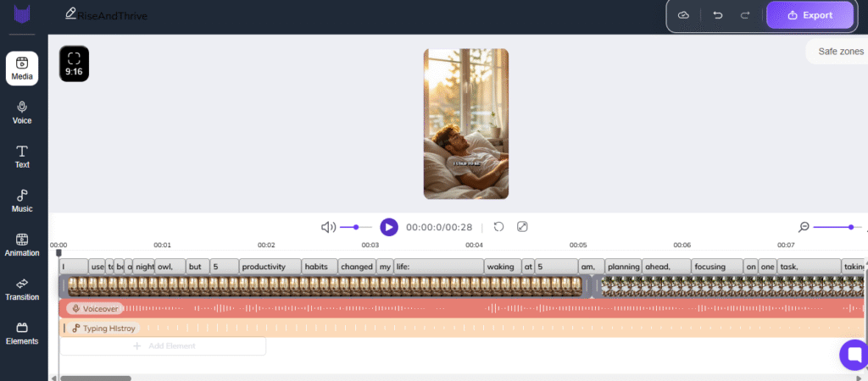Screen dimensions: 868x381
Task: Click the pencil icon to rename project
Action: (70, 13)
